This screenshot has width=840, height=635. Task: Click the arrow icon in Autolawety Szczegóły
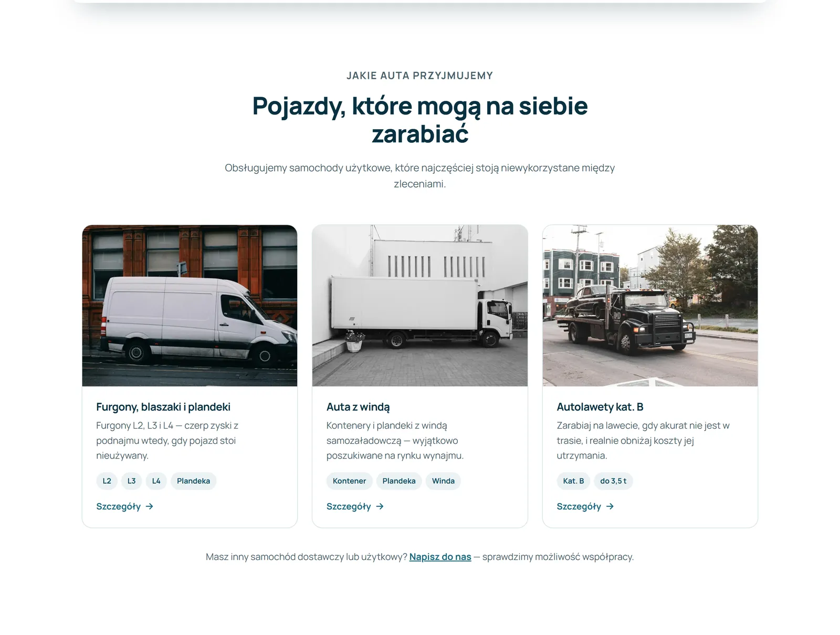click(610, 506)
